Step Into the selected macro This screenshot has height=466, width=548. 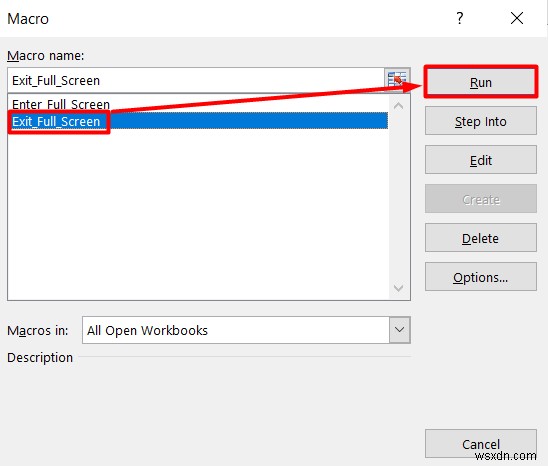pyautogui.click(x=481, y=121)
